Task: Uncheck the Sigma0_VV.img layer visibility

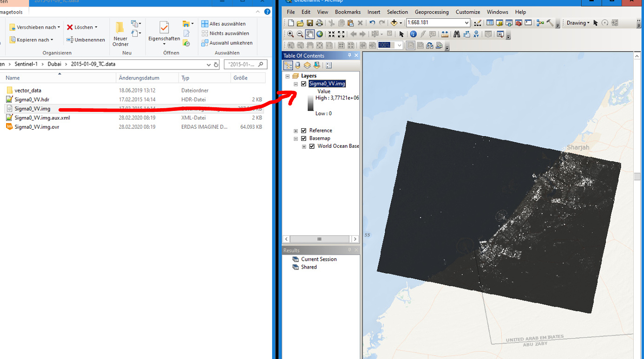Action: point(304,84)
